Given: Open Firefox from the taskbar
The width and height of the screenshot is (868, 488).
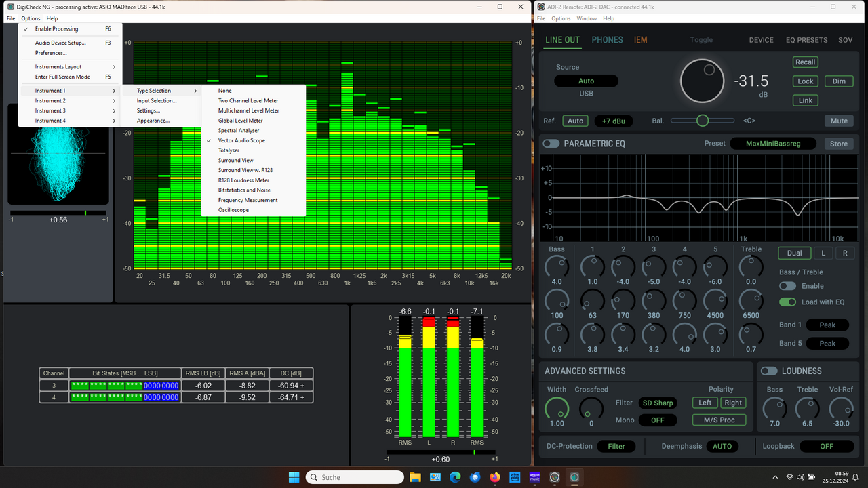Looking at the screenshot, I should click(494, 477).
